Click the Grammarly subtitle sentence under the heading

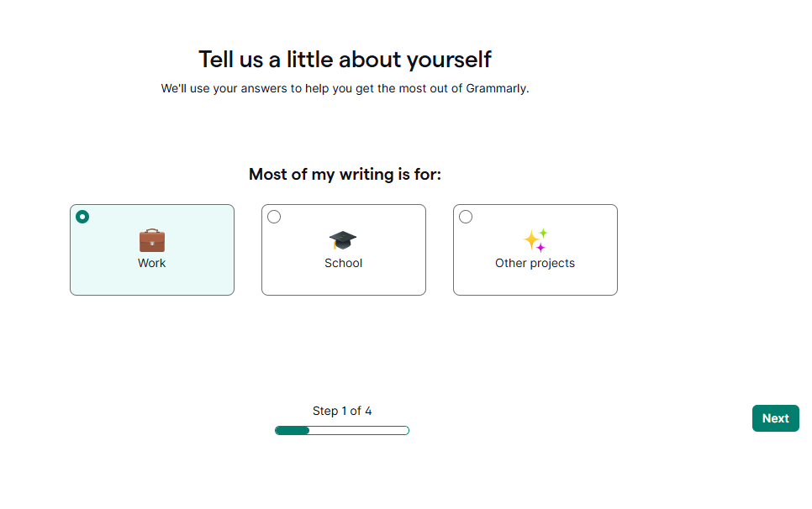[x=345, y=88]
